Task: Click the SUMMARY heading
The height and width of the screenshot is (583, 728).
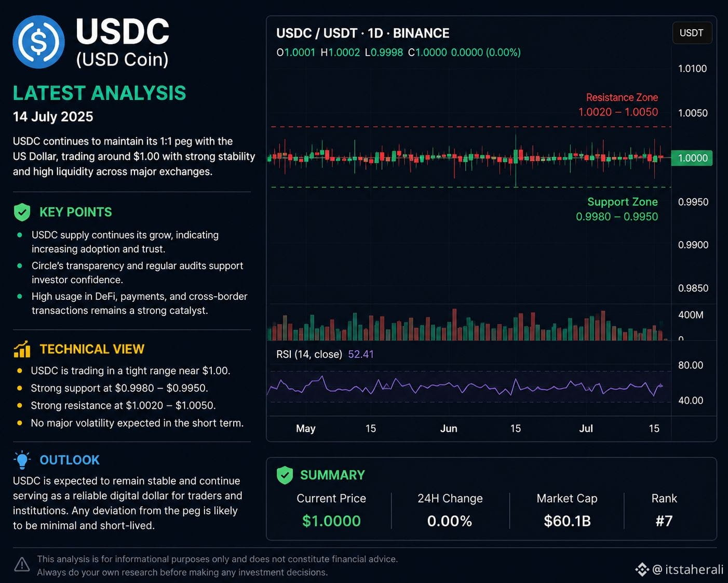Action: 332,475
